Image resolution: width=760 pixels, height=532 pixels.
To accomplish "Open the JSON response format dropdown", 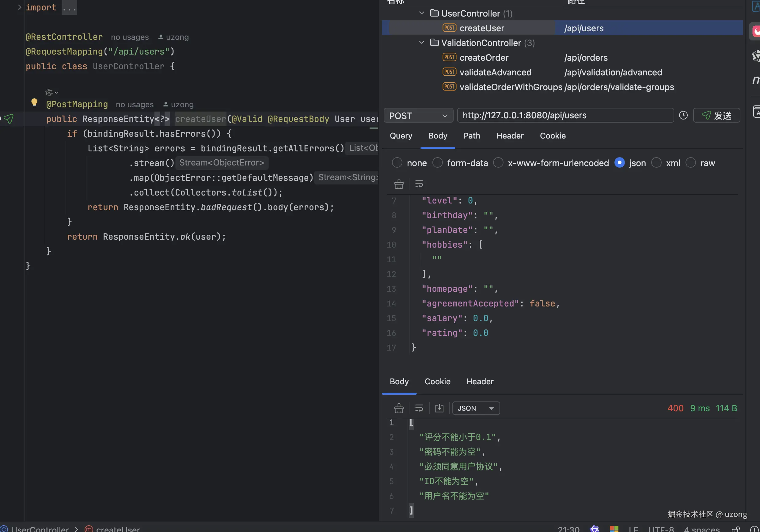I will point(476,408).
